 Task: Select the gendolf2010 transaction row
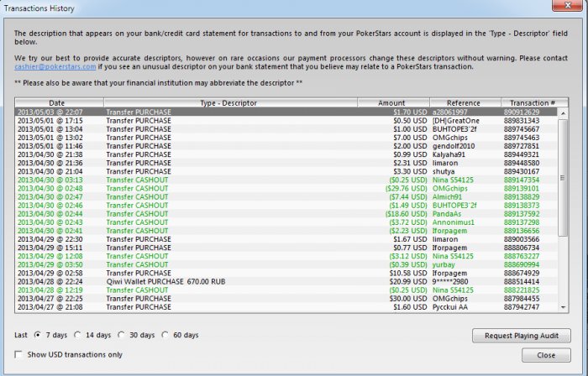[286, 146]
